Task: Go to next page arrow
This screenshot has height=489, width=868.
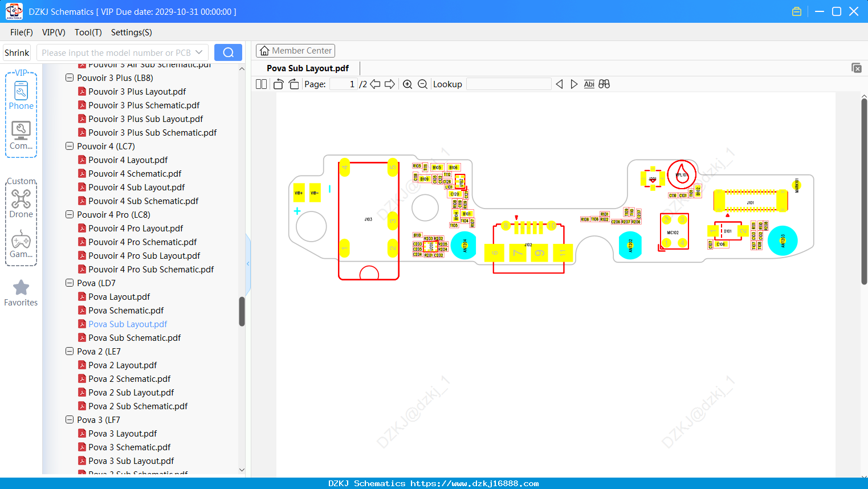Action: tap(390, 84)
